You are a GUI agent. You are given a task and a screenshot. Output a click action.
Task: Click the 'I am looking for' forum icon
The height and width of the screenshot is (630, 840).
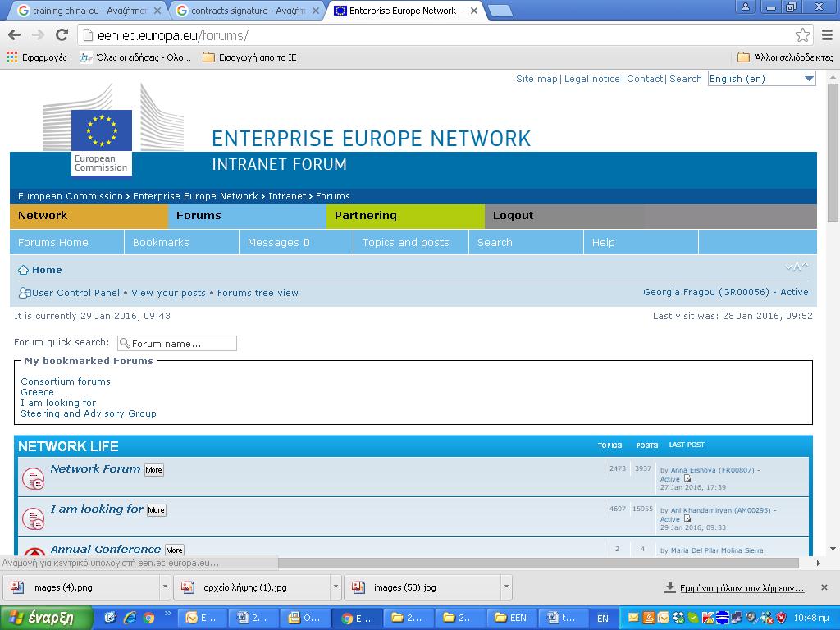[x=33, y=518]
